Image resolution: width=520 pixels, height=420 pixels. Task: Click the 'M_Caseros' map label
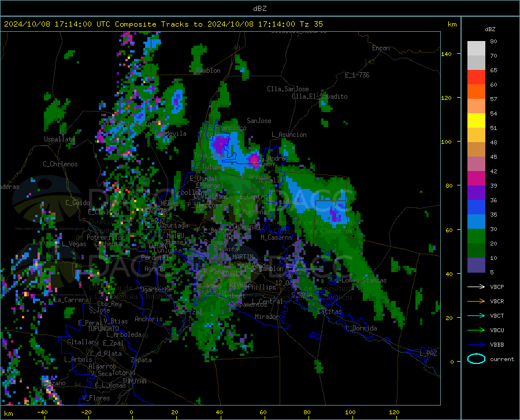[x=276, y=237]
